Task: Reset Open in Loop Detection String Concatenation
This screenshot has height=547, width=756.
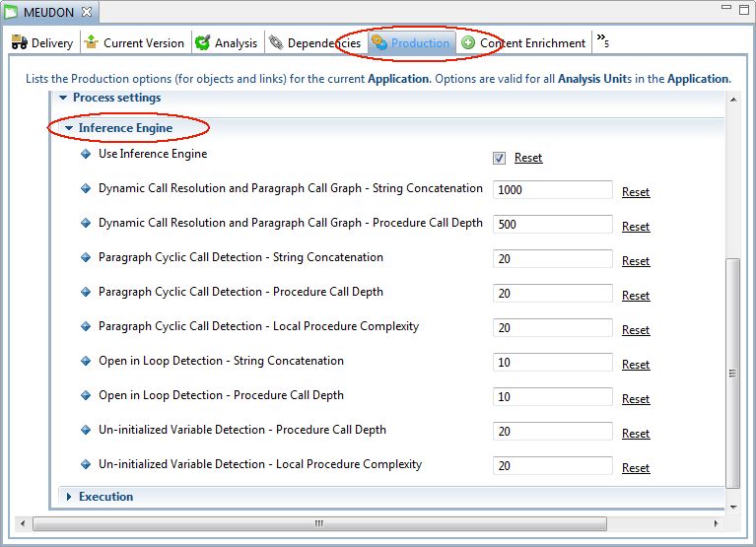Action: pyautogui.click(x=636, y=365)
